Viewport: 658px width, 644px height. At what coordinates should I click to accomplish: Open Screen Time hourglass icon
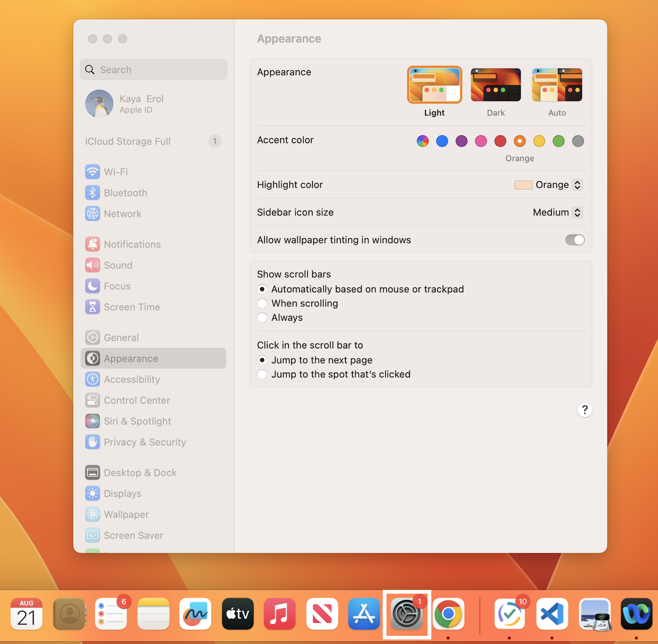pos(93,307)
